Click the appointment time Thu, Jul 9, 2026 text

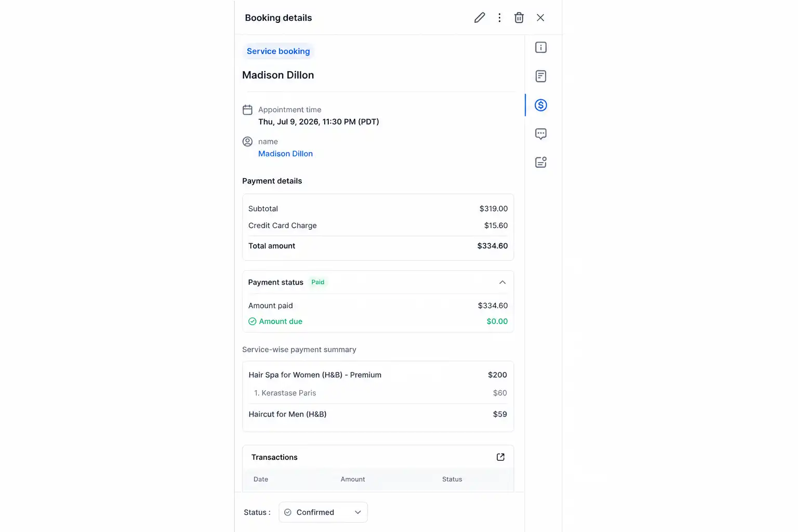pyautogui.click(x=318, y=122)
